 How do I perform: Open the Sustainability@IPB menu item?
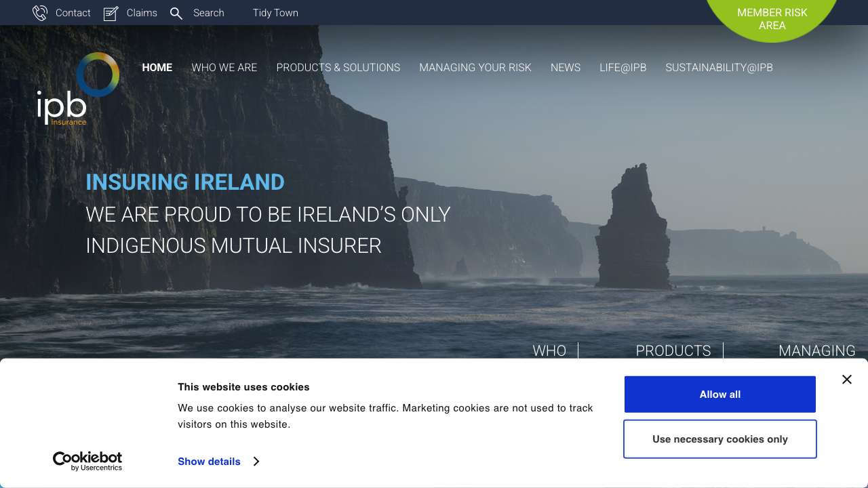(x=719, y=68)
